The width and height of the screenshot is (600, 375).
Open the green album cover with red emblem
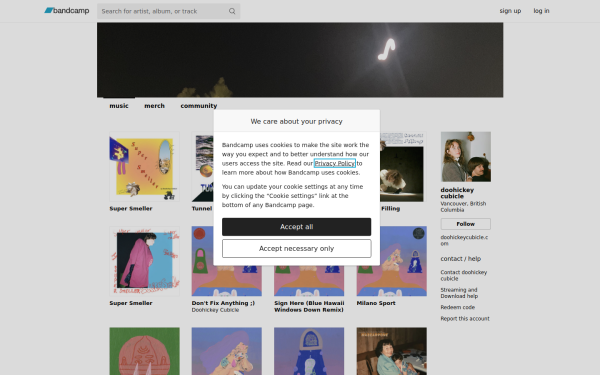(144, 351)
